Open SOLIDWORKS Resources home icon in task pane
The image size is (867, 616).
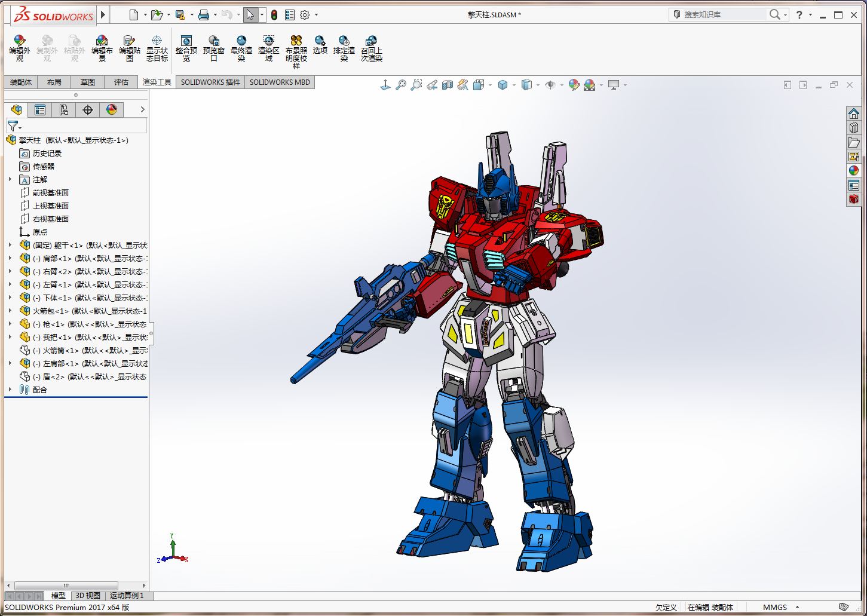coord(854,114)
